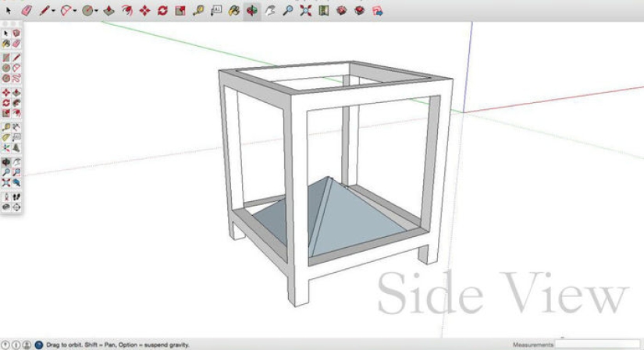
Task: Select the Paint Bucket tool in top toolbar
Action: (x=234, y=10)
